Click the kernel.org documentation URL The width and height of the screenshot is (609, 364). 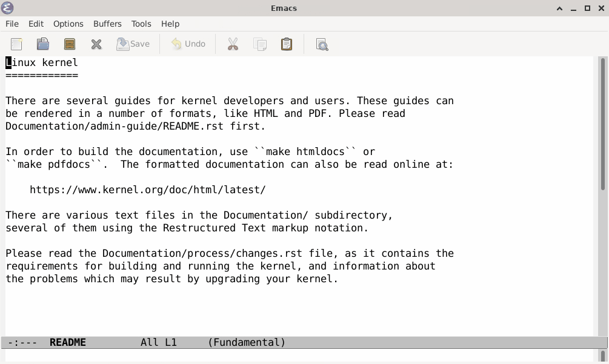coord(148,190)
